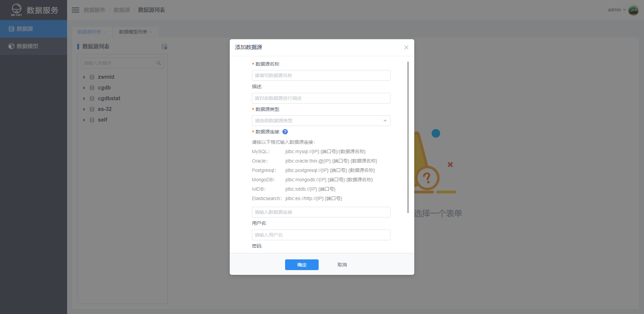644x314 pixels.
Task: Click the 取消 button
Action: pyautogui.click(x=342, y=265)
